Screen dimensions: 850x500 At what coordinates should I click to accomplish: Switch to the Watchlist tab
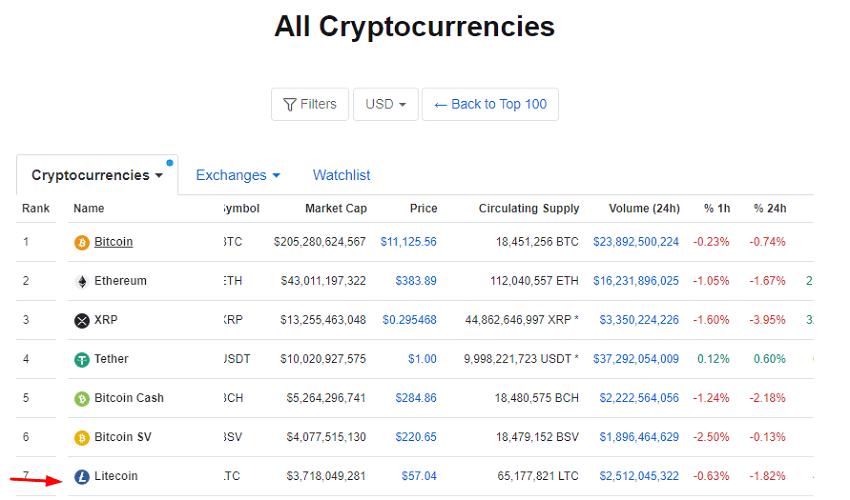point(342,175)
